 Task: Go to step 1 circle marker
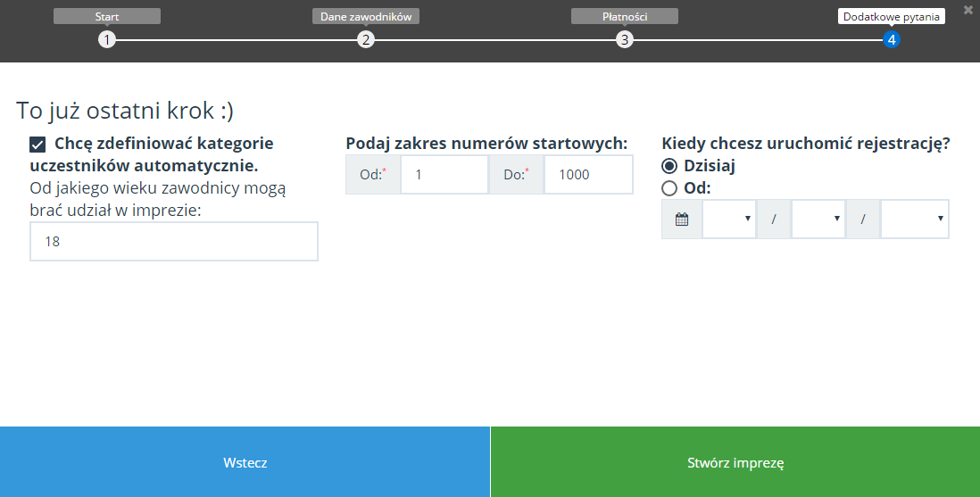tap(107, 39)
